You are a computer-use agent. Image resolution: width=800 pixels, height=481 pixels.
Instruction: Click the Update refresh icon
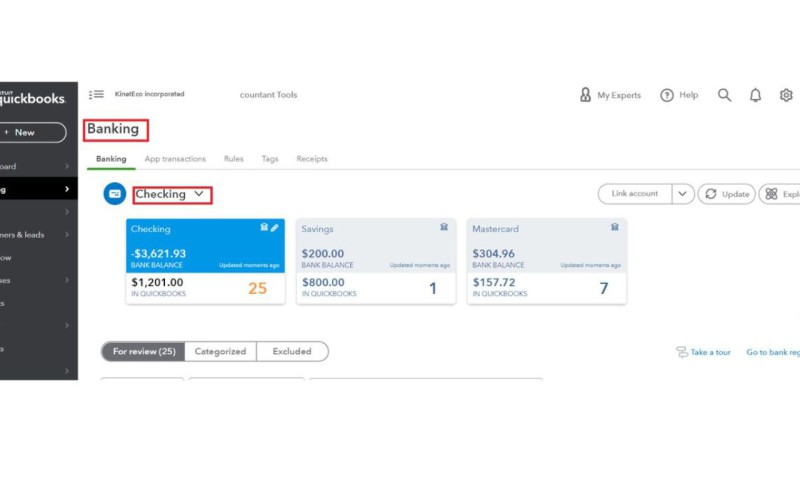click(711, 194)
